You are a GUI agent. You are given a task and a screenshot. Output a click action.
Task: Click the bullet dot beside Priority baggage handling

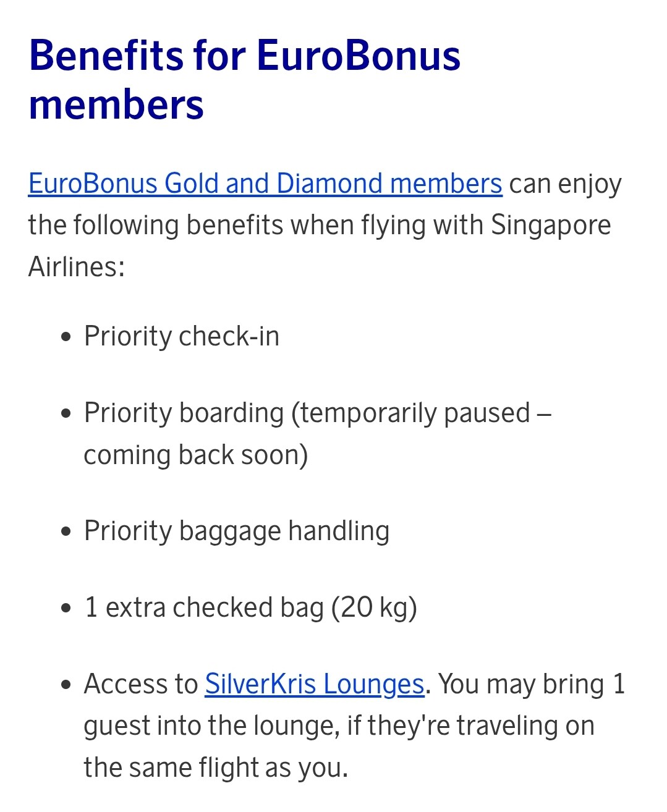67,532
